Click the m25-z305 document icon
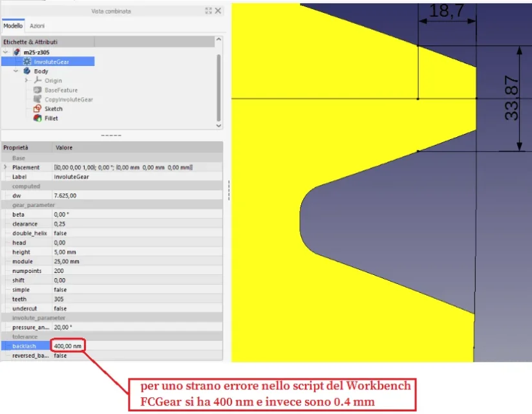Viewport: 532px width, 414px height. pos(17,52)
